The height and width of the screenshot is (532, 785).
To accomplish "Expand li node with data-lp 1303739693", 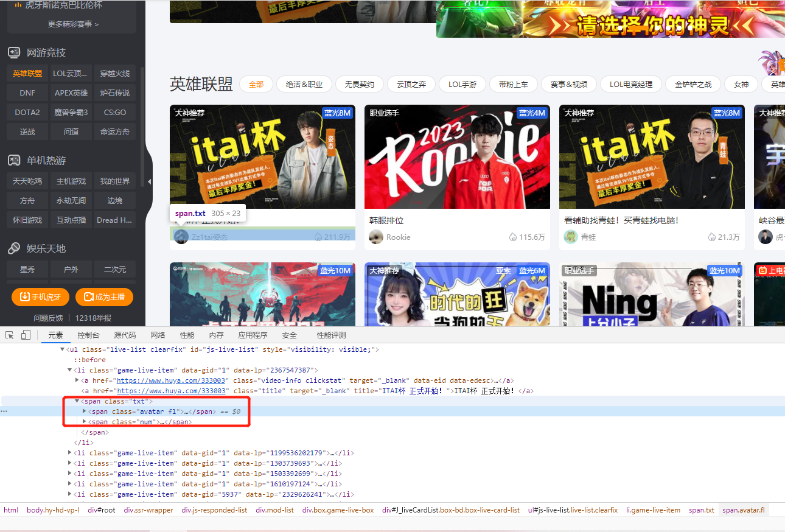I will tap(69, 463).
